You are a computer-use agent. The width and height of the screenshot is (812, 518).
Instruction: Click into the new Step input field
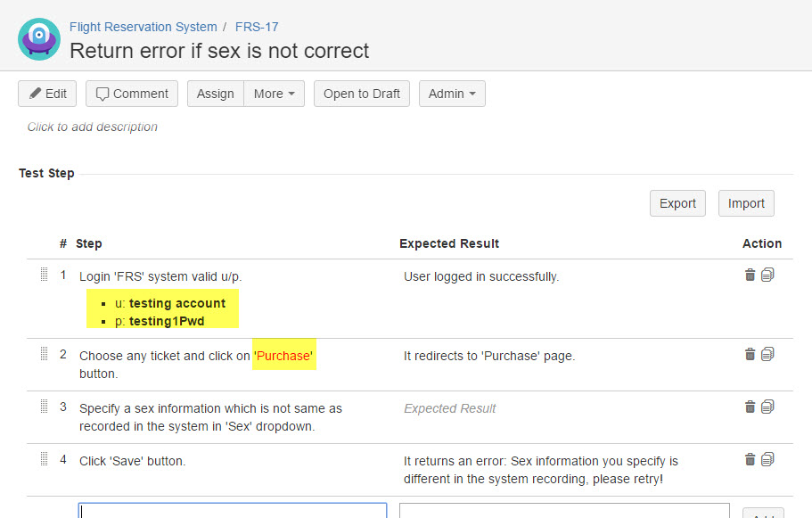click(x=233, y=511)
